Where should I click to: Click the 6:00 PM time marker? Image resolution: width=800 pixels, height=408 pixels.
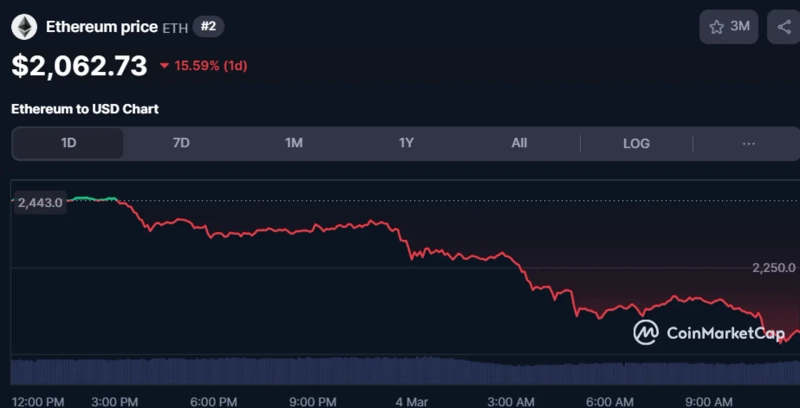(x=214, y=402)
